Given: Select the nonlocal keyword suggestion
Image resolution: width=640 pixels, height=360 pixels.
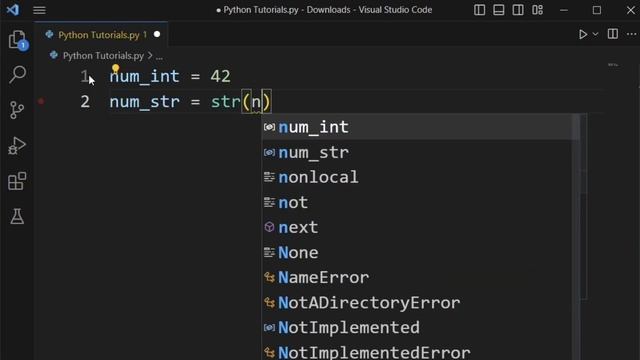Looking at the screenshot, I should pos(418,178).
